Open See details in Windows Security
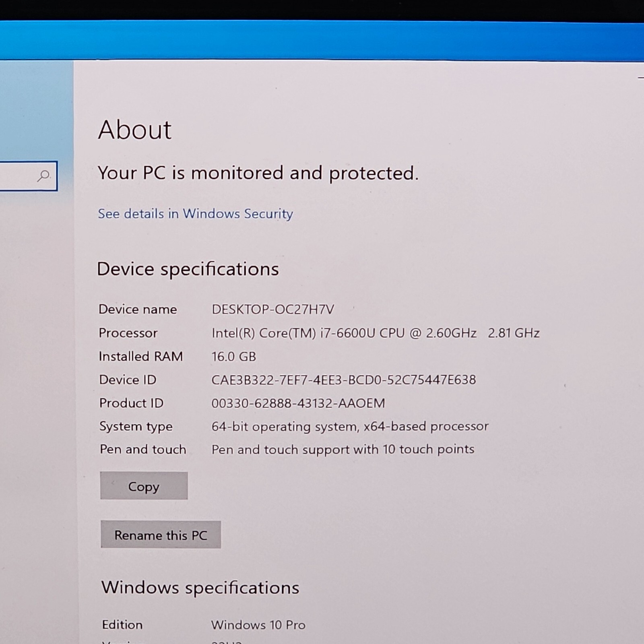Image resolution: width=644 pixels, height=644 pixels. click(195, 214)
